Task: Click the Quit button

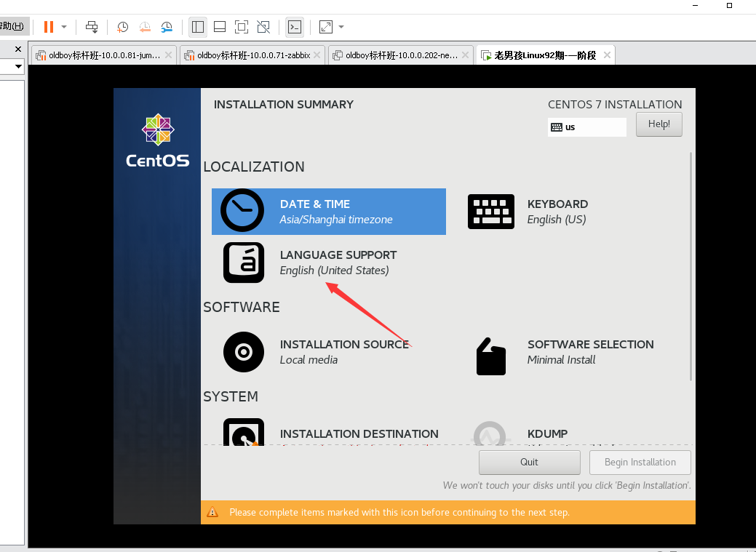Action: (x=530, y=463)
